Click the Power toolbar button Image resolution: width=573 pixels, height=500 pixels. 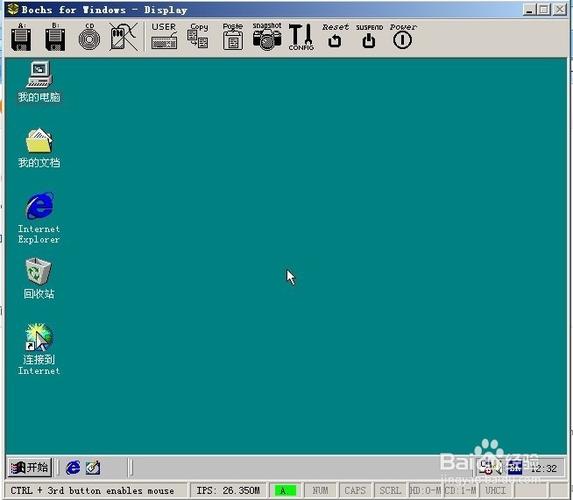[403, 36]
